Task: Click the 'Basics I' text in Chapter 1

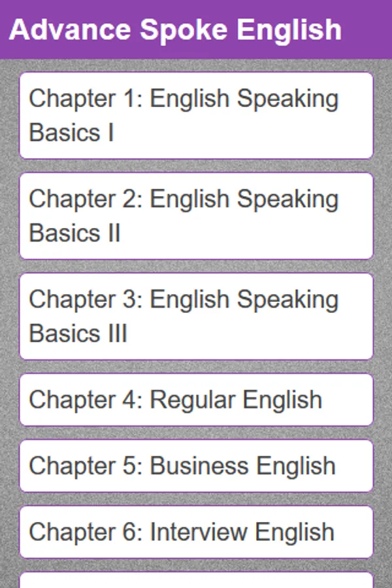Action: coord(72,133)
